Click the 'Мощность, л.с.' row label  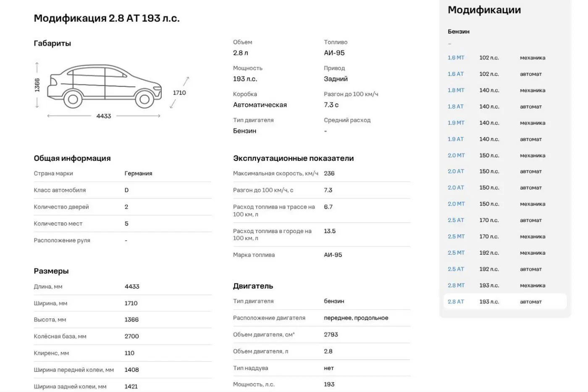click(254, 384)
